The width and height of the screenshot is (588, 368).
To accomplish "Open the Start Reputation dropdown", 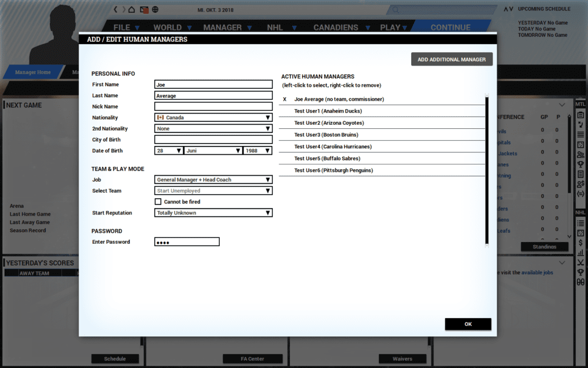I will (213, 213).
